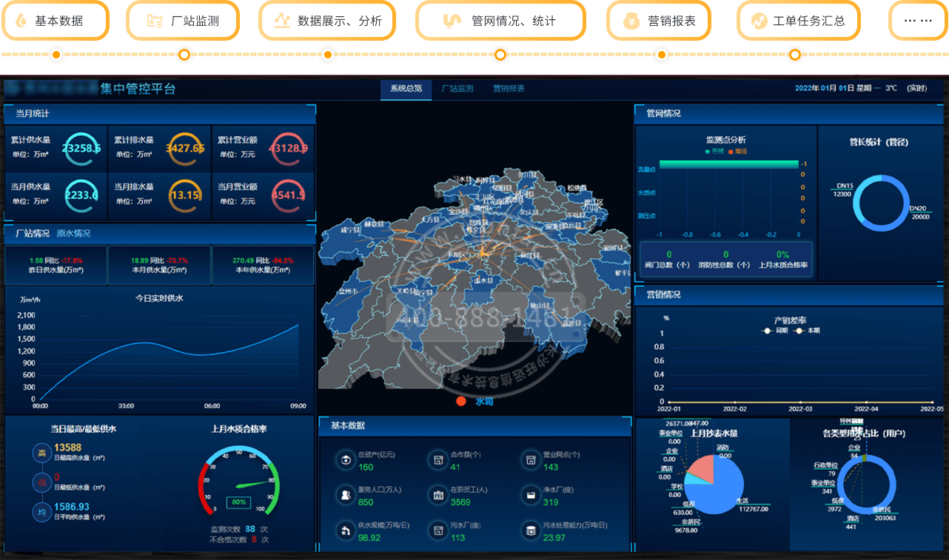
Task: Switch to the 厂站监测 tab
Action: click(x=457, y=88)
